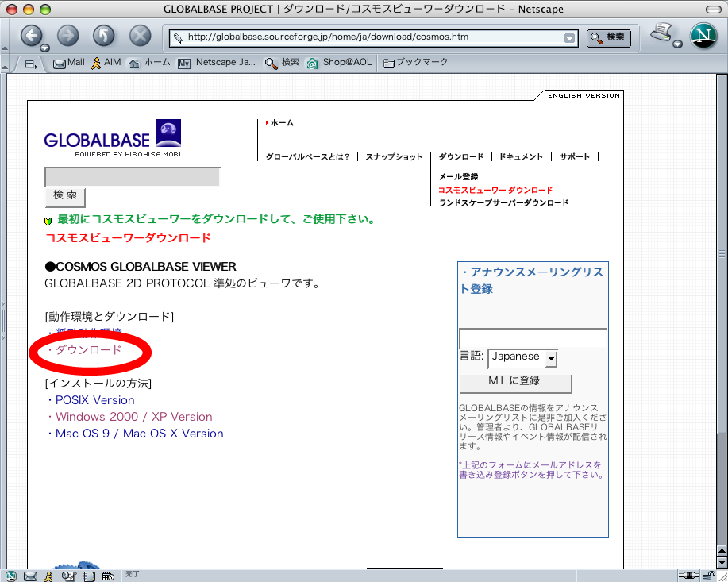Click the toolbar 検索 search button

click(x=609, y=37)
